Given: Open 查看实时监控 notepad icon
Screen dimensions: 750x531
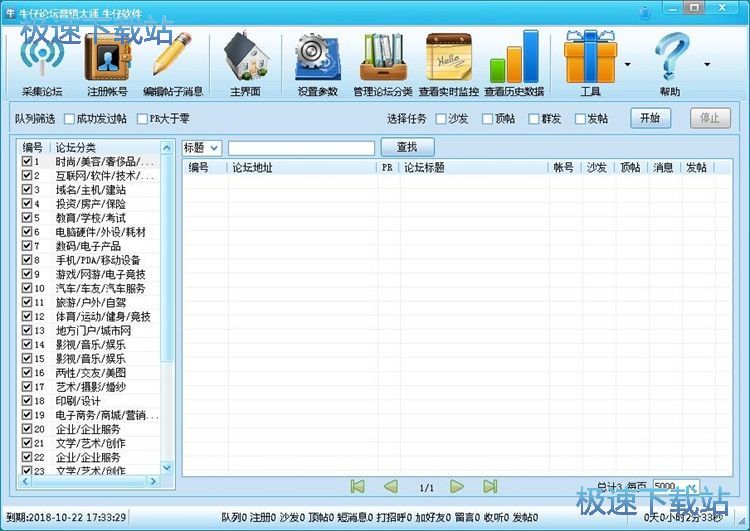Looking at the screenshot, I should click(448, 62).
